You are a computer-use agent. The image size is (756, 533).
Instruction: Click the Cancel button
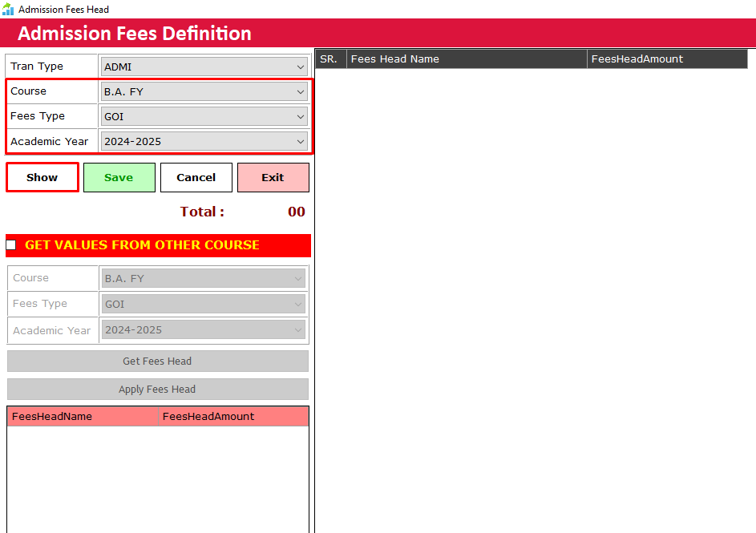(196, 177)
